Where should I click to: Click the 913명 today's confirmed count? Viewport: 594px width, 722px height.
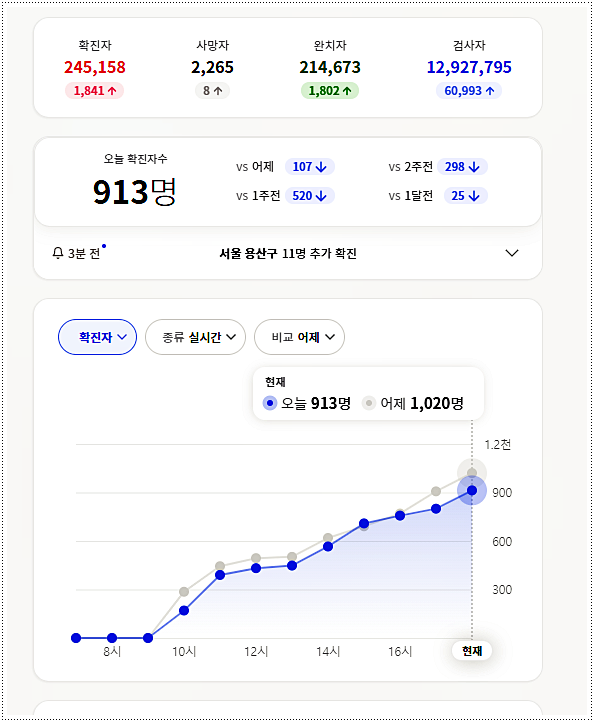coord(134,192)
